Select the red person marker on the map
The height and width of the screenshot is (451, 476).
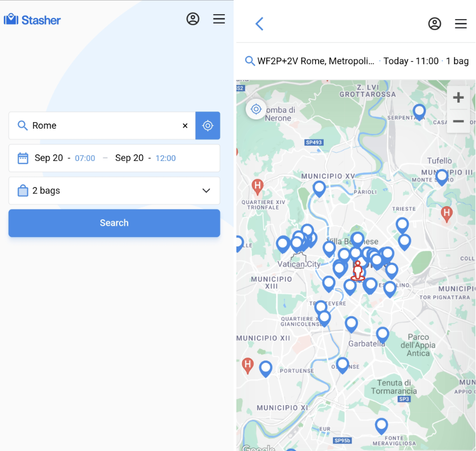pyautogui.click(x=358, y=271)
